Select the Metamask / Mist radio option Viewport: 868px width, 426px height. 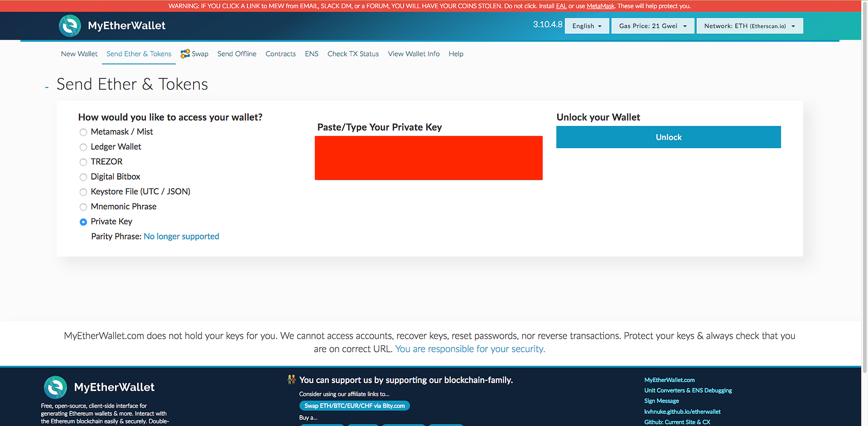(x=83, y=132)
